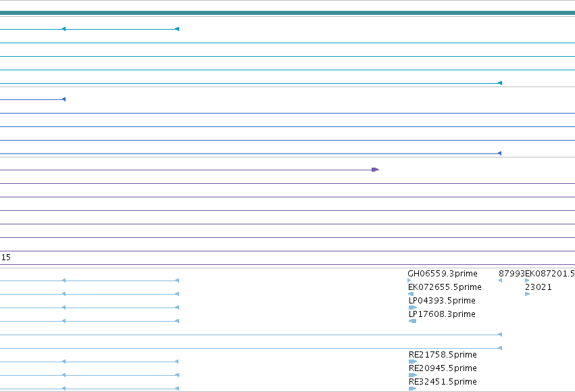The height and width of the screenshot is (392, 575).
Task: Click the arrow glyph under RE32451.5prime
Action: tap(413, 389)
